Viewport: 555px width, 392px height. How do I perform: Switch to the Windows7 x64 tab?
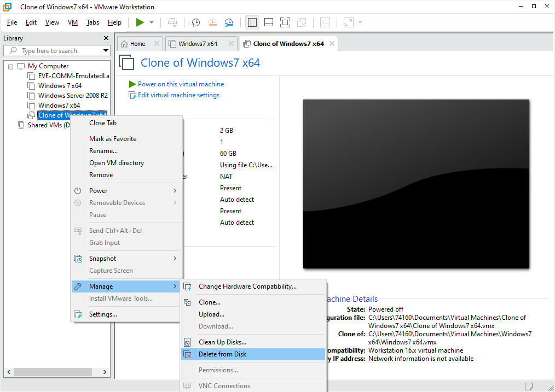tap(198, 44)
